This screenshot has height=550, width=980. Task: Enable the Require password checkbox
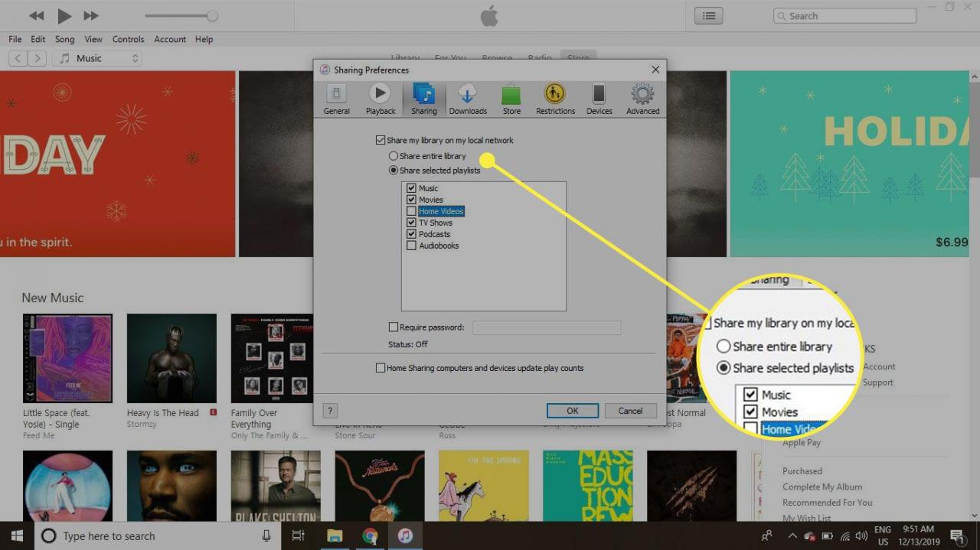click(x=394, y=327)
